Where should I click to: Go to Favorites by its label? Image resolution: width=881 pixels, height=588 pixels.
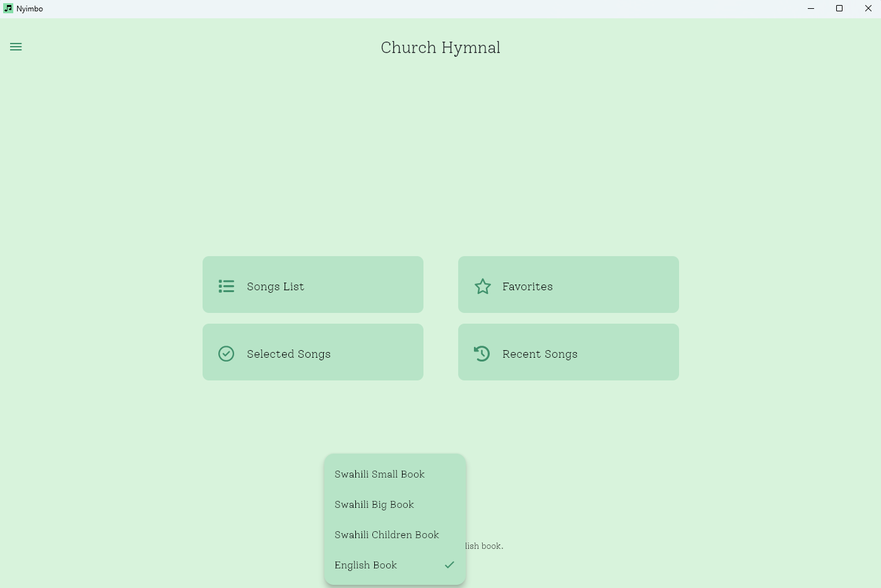pyautogui.click(x=528, y=286)
